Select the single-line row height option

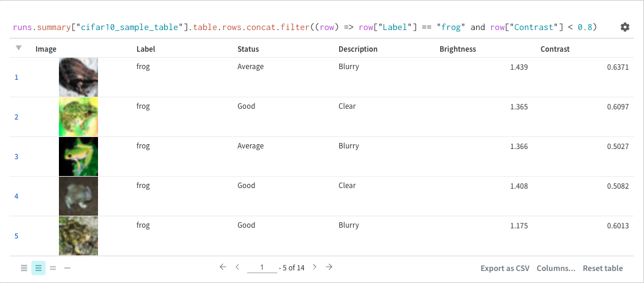click(x=67, y=268)
